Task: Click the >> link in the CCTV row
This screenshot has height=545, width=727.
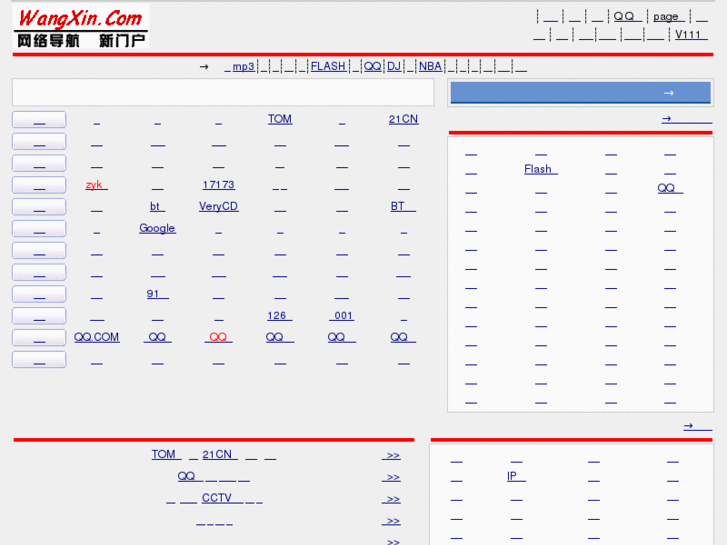Action: click(391, 499)
